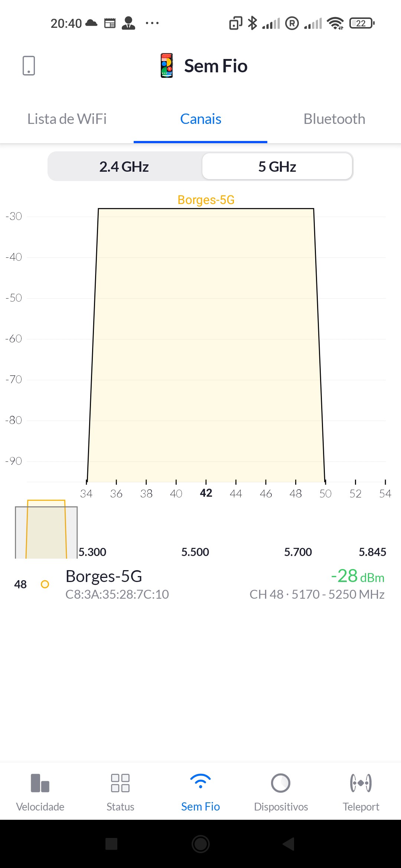Open the Bluetooth tab

pyautogui.click(x=334, y=119)
